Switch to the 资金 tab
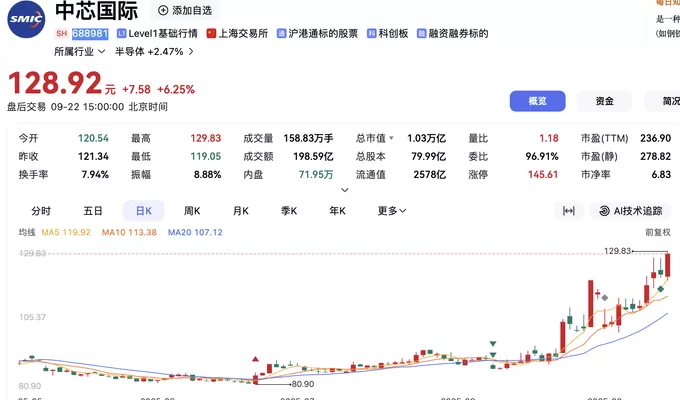The image size is (680, 400). click(x=604, y=101)
